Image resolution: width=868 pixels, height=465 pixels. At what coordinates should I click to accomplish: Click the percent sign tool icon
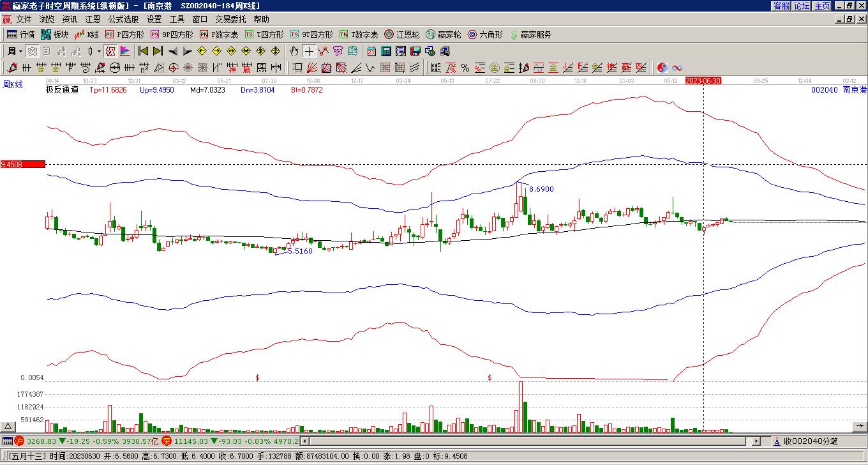pyautogui.click(x=465, y=68)
